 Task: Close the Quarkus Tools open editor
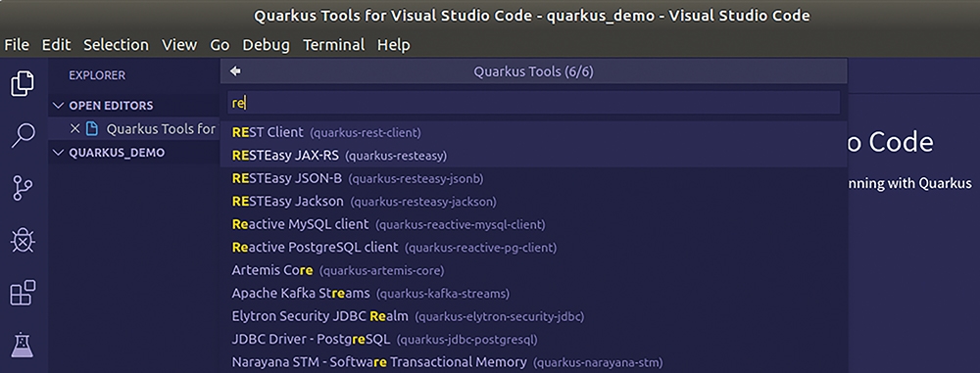tap(75, 128)
